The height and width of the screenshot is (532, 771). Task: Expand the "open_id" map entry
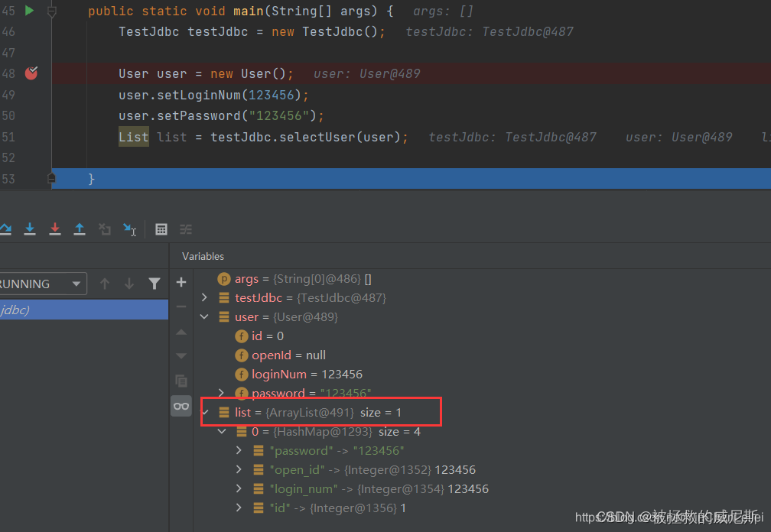pos(239,469)
